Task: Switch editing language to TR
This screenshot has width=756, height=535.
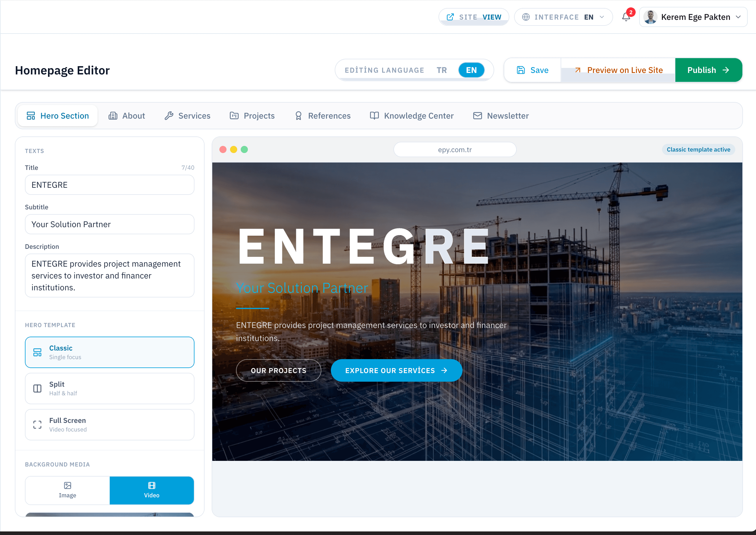Action: click(441, 70)
